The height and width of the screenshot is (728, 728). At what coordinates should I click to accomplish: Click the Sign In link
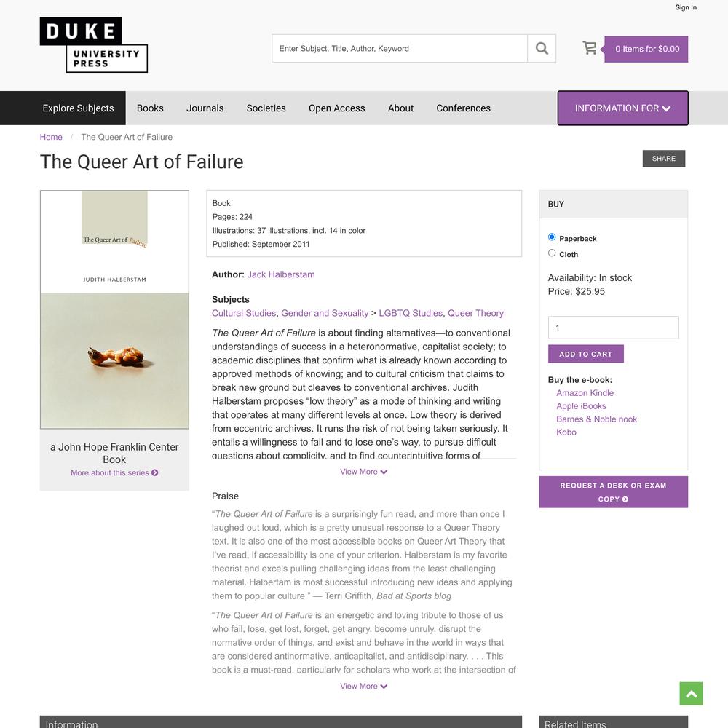(686, 7)
